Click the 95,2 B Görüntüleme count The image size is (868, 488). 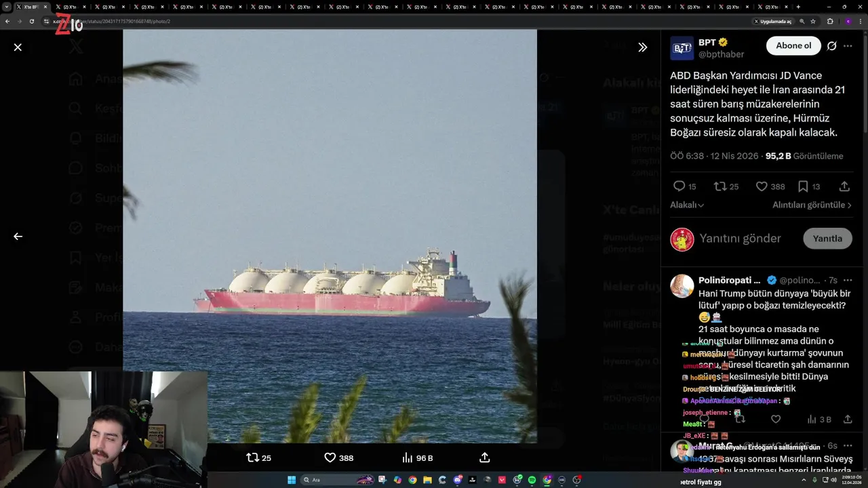pos(804,156)
